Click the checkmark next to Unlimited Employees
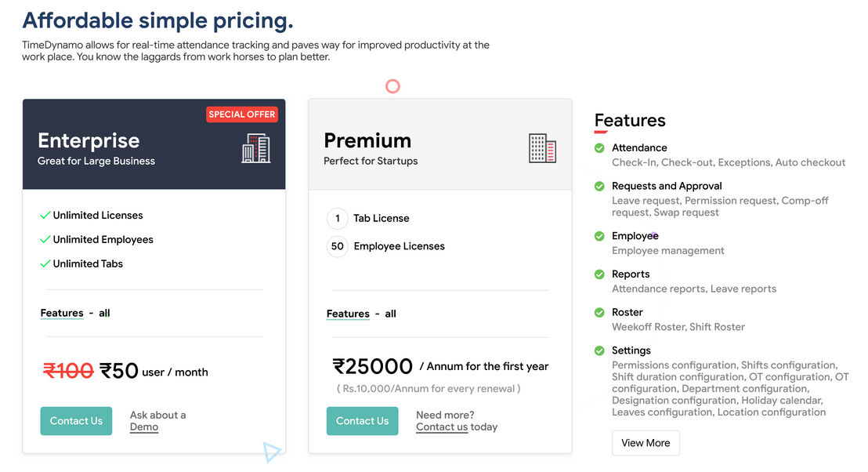 [x=45, y=239]
